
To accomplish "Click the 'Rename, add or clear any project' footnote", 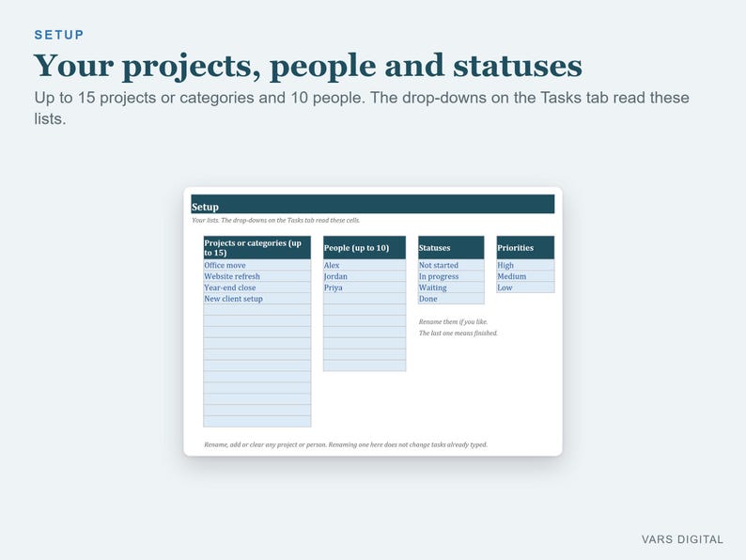I will point(346,444).
